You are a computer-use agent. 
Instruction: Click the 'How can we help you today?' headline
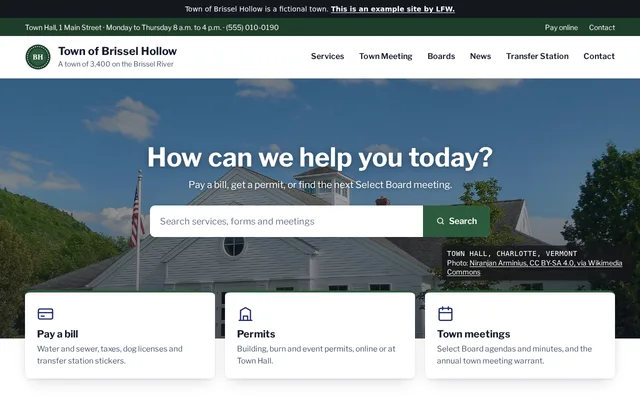[x=320, y=158]
